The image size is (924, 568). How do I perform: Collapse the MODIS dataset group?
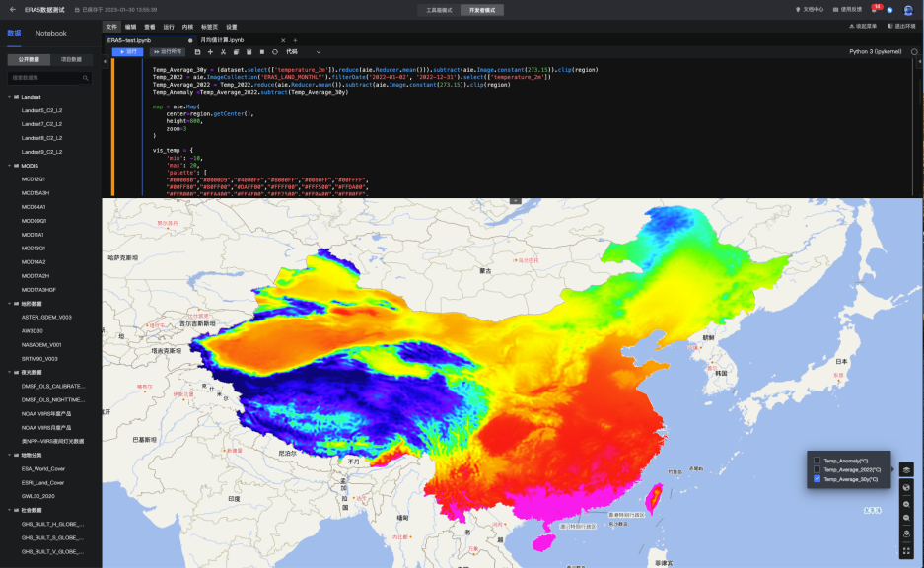9,166
